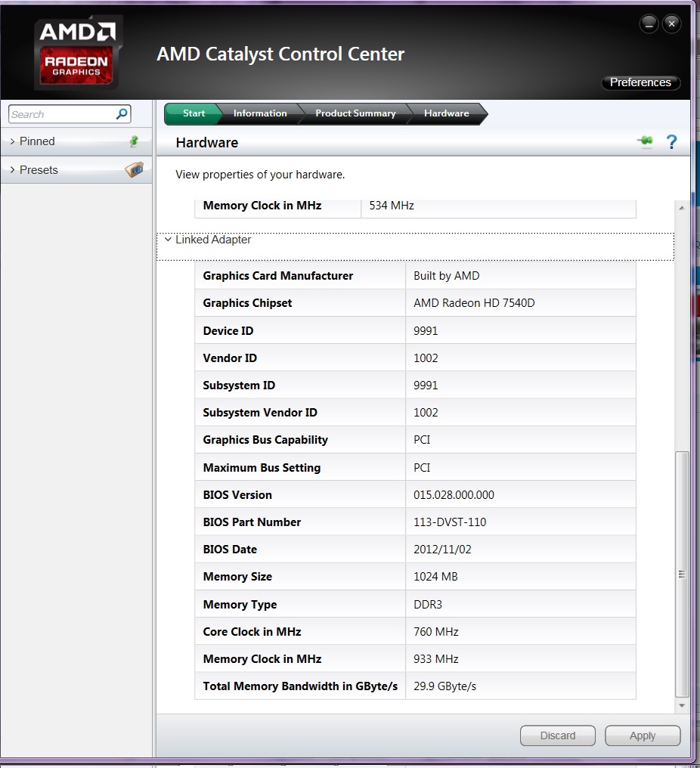This screenshot has width=700, height=768.
Task: Click the green pushpin icon beside Pinned
Action: pos(135,141)
